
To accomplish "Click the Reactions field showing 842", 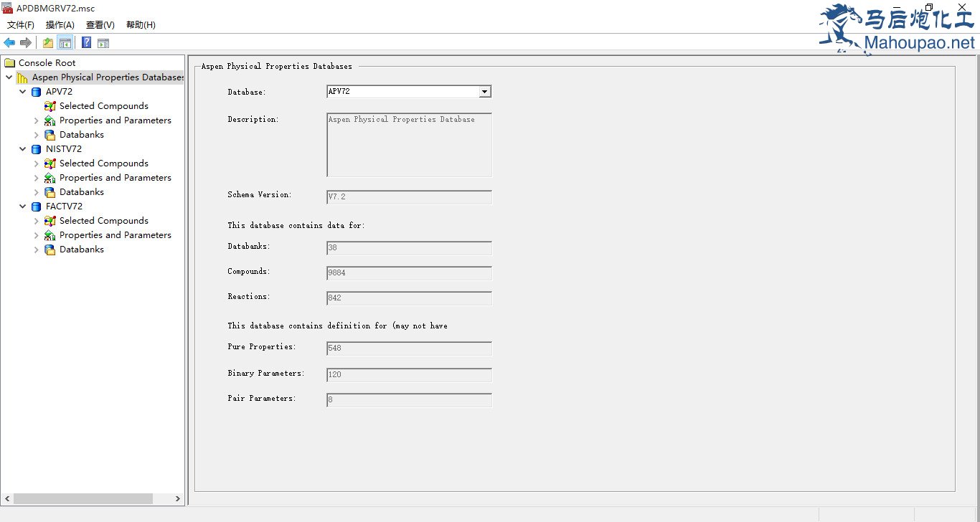I will click(409, 298).
